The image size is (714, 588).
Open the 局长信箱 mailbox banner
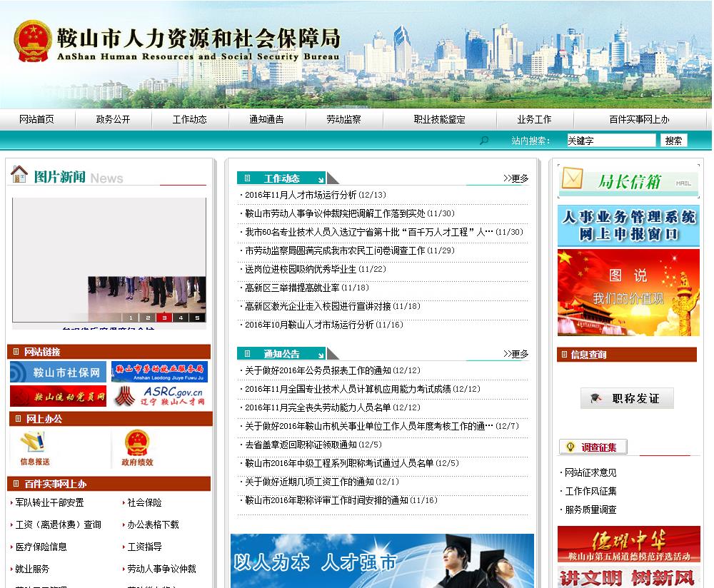(628, 181)
